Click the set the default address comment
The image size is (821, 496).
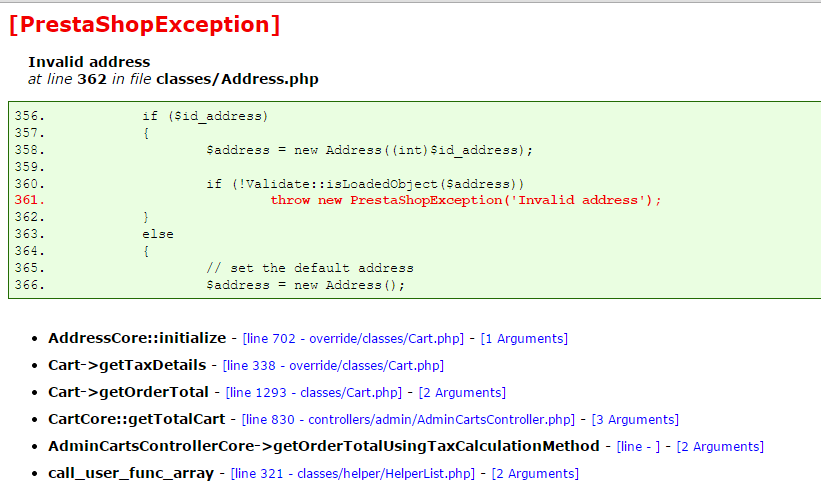[310, 268]
